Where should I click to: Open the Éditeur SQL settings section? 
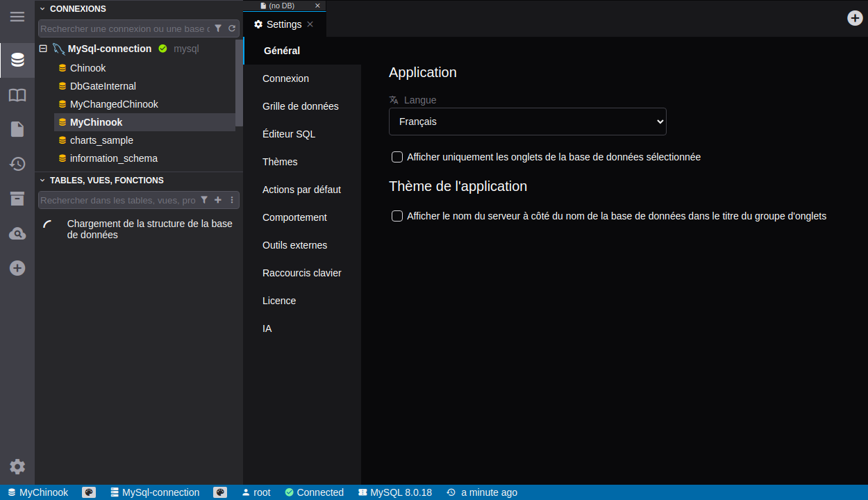tap(289, 134)
